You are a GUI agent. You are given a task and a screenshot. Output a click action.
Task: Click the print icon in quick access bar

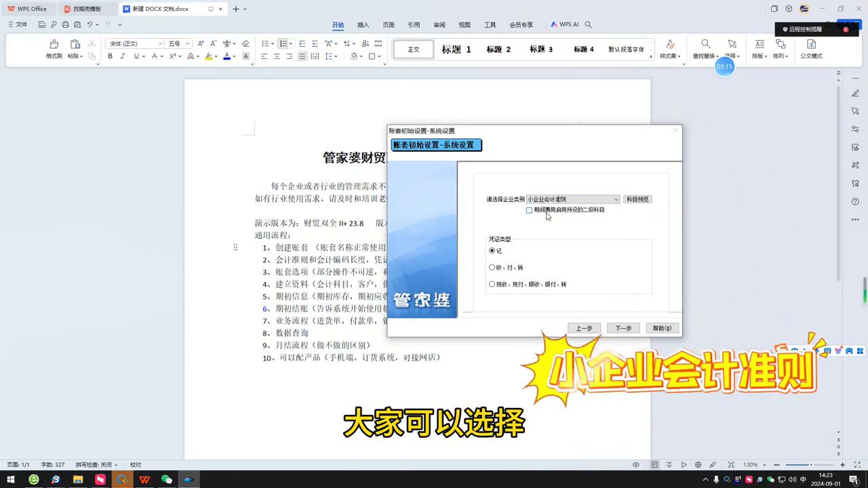(x=65, y=24)
